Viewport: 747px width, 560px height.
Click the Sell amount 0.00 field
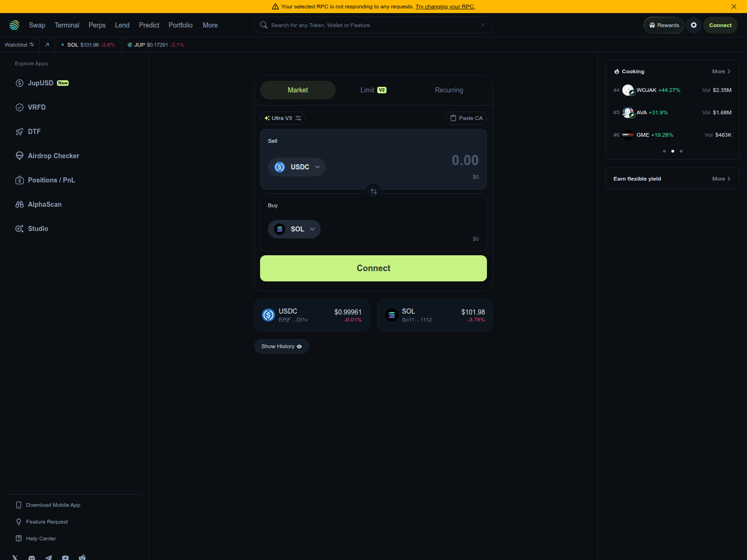465,160
